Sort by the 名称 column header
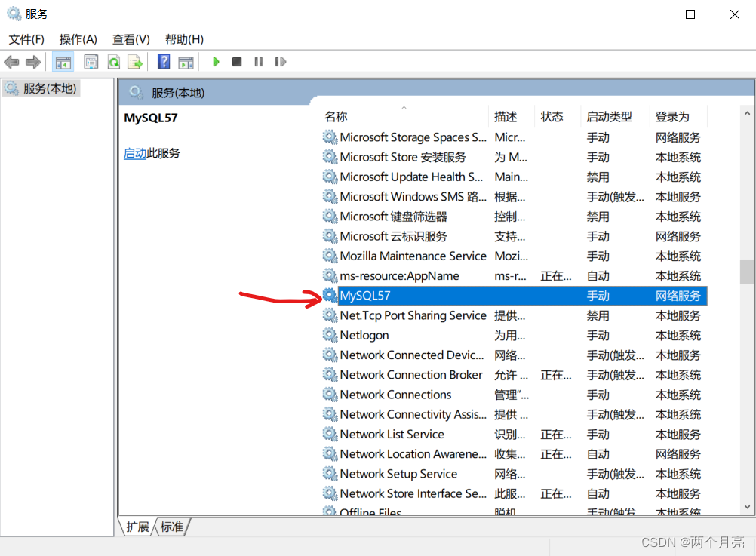The image size is (756, 556). click(404, 117)
